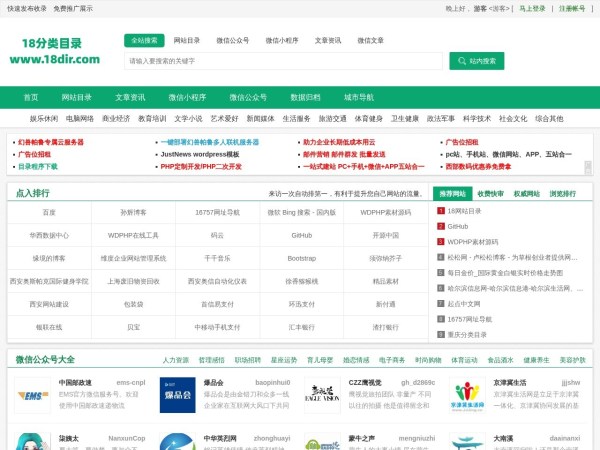Open 城市导航 in green navigation bar
Viewport: 600px width, 450px height.
(359, 97)
